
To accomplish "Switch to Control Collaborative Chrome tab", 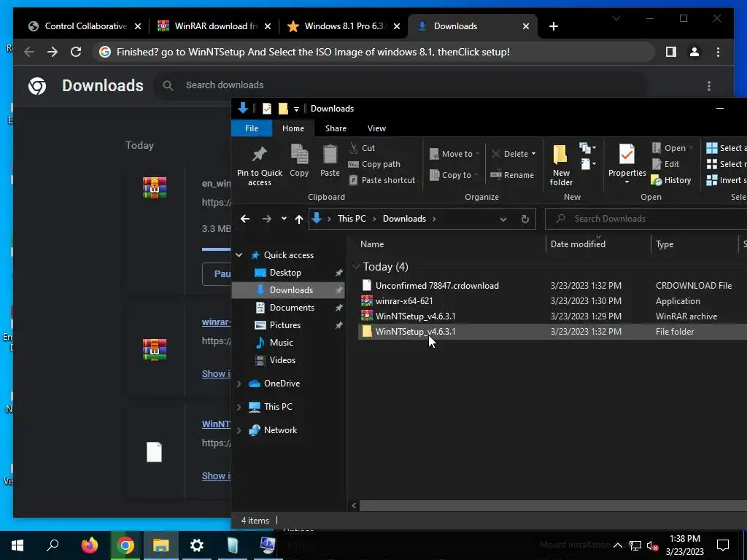I will pyautogui.click(x=85, y=26).
